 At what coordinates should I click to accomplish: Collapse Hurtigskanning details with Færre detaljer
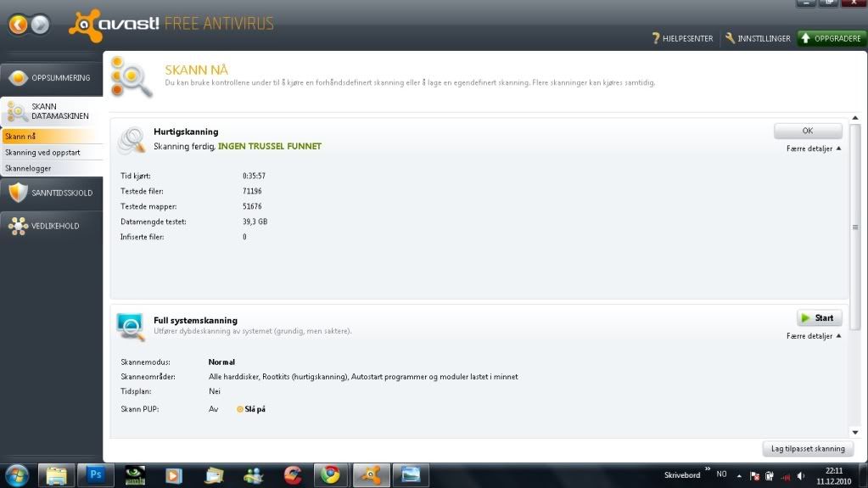pos(813,149)
